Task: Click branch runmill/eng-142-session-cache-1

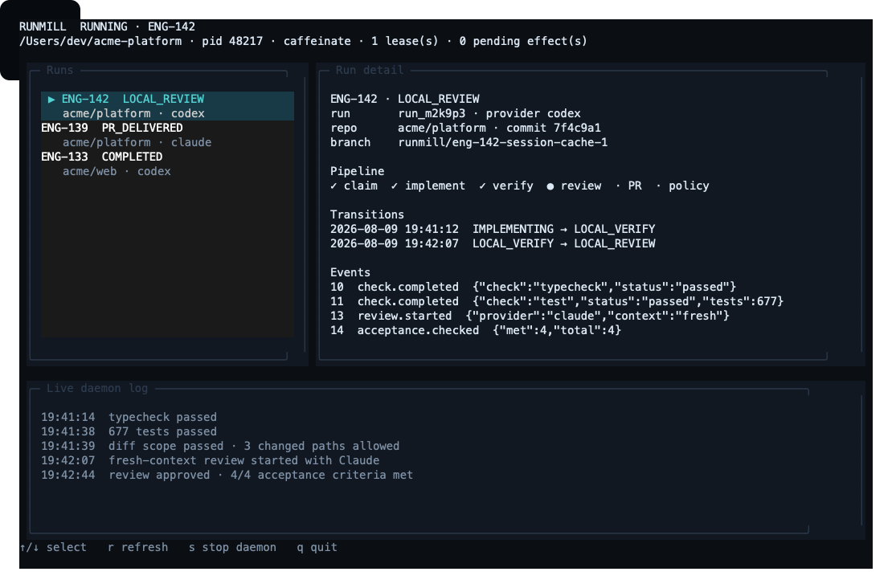Action: pyautogui.click(x=502, y=142)
